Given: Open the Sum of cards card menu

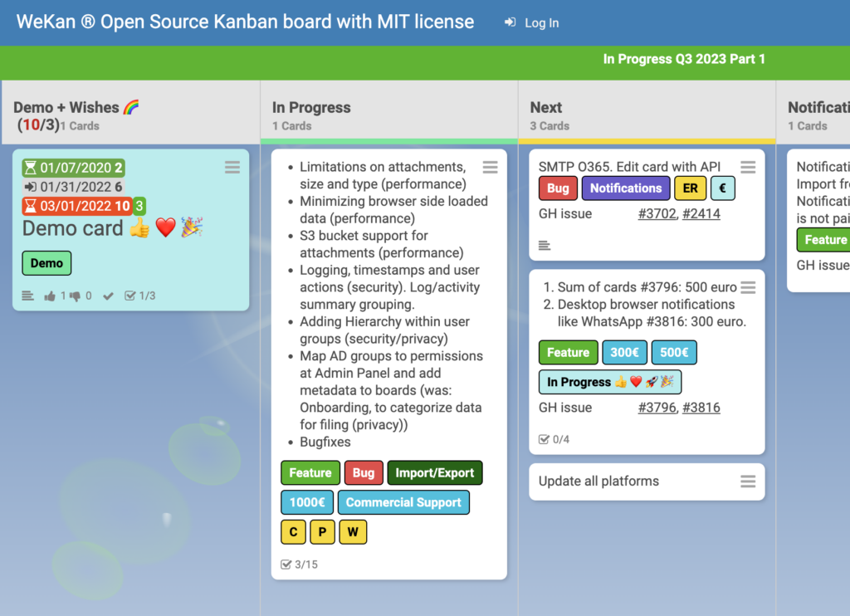Looking at the screenshot, I should pyautogui.click(x=748, y=287).
